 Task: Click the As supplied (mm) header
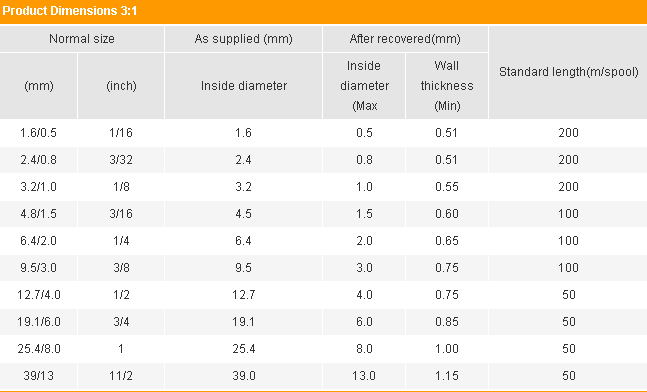click(x=243, y=39)
